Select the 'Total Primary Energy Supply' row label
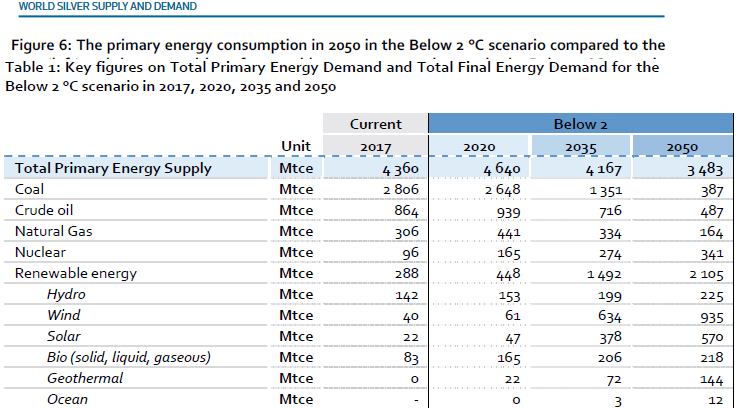The height and width of the screenshot is (408, 745). point(113,168)
